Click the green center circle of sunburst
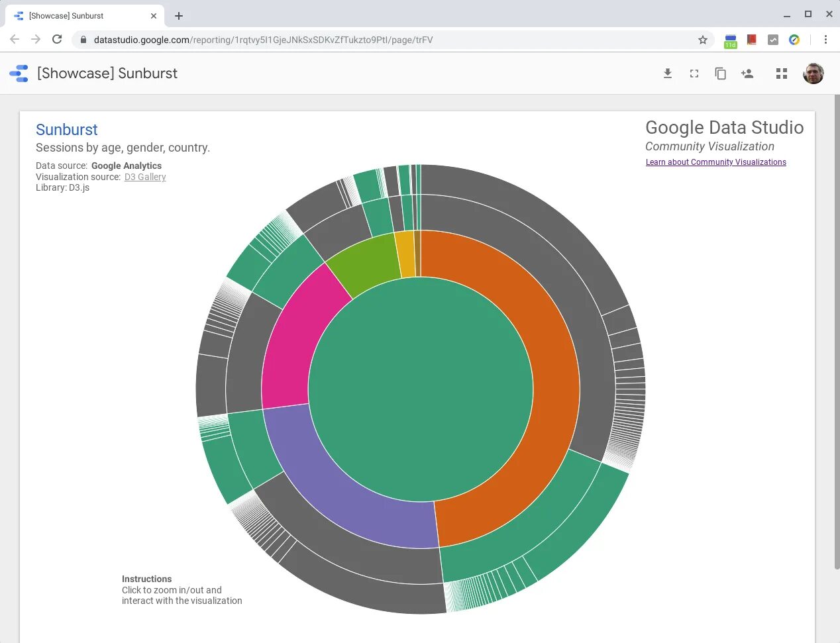The height and width of the screenshot is (643, 840). click(421, 389)
